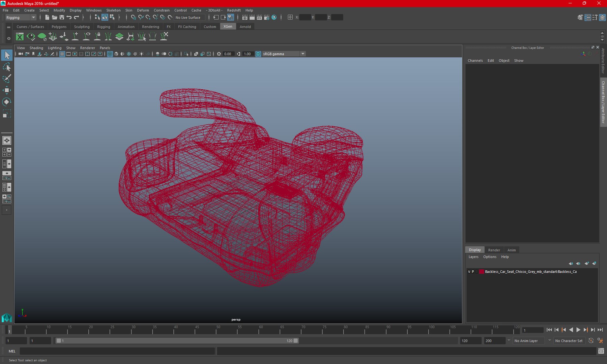The height and width of the screenshot is (364, 607).
Task: Click the open scene folder icon
Action: [x=54, y=17]
